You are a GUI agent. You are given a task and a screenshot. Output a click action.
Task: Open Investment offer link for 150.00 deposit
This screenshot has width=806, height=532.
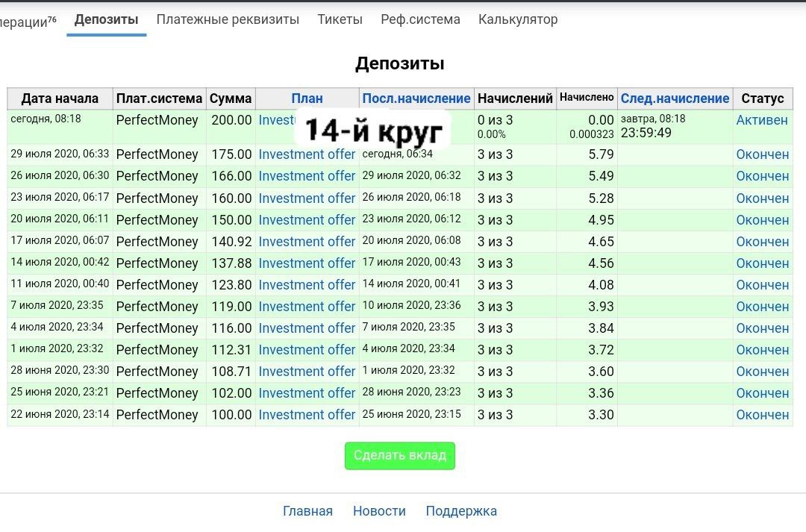(x=307, y=219)
